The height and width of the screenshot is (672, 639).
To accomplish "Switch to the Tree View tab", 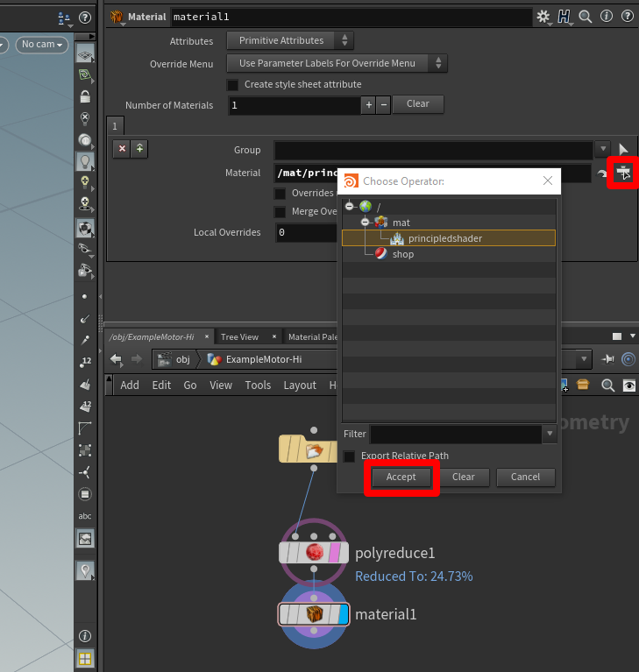I will (x=239, y=336).
